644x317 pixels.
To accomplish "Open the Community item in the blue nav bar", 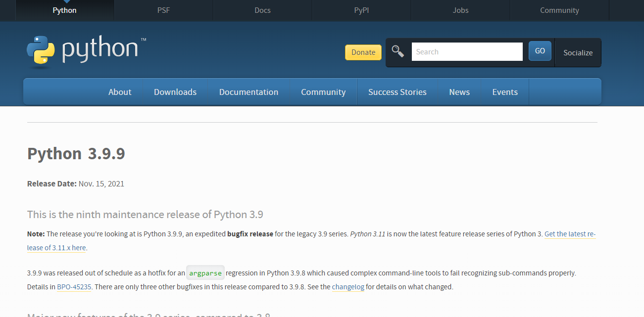I will click(323, 92).
